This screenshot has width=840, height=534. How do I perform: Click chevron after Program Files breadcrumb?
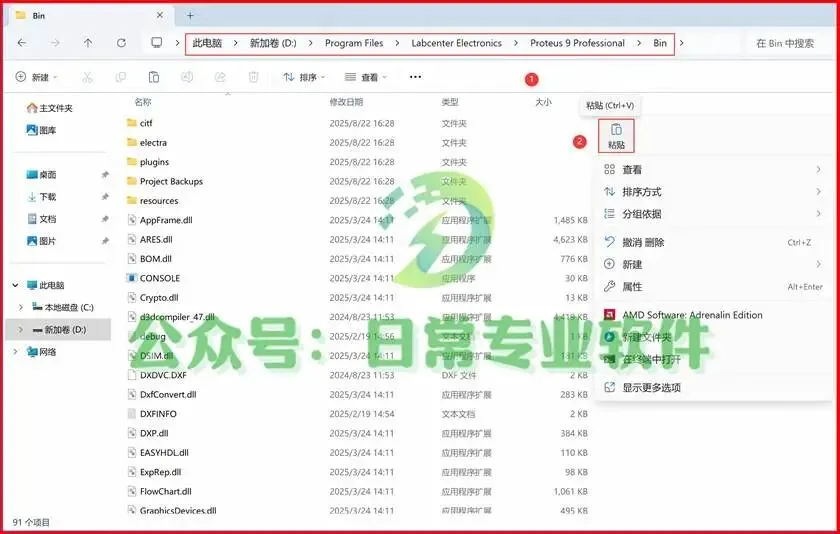pyautogui.click(x=397, y=43)
